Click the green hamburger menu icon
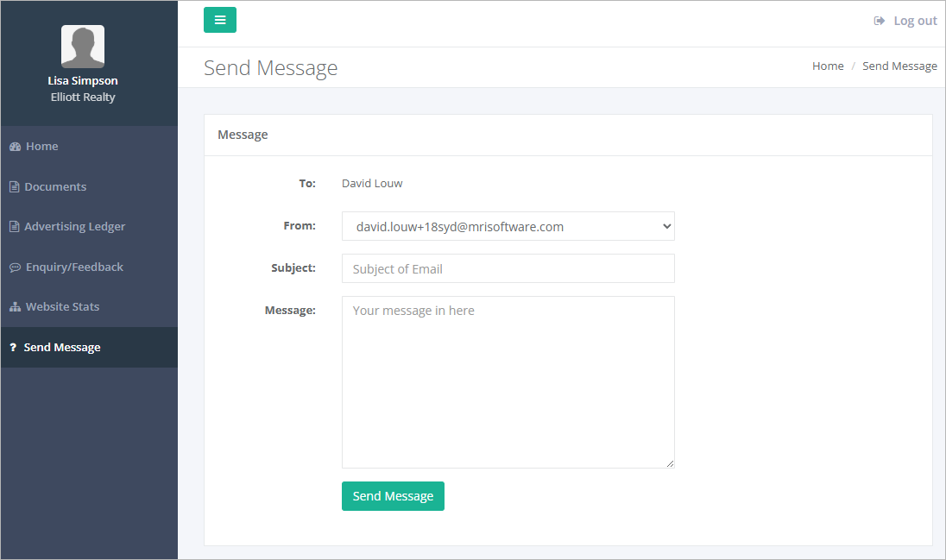 (219, 19)
